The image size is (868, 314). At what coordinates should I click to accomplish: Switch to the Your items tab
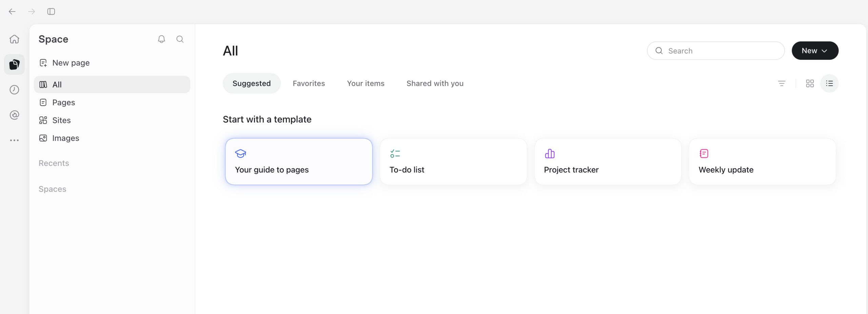pos(366,84)
